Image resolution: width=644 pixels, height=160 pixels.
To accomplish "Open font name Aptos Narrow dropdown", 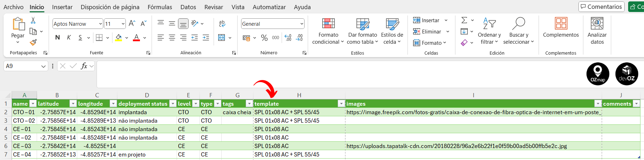I will pyautogui.click(x=100, y=24).
